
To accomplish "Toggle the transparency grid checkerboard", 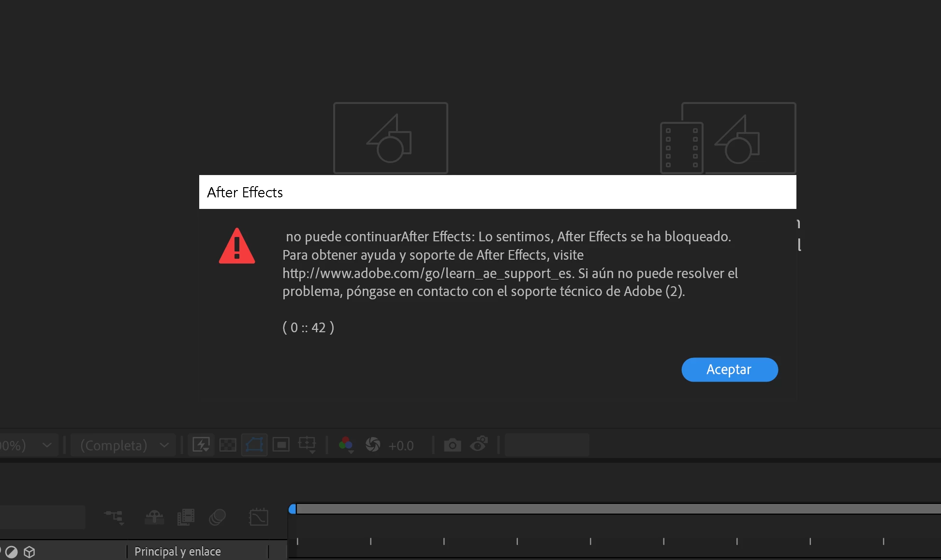I will [x=228, y=445].
